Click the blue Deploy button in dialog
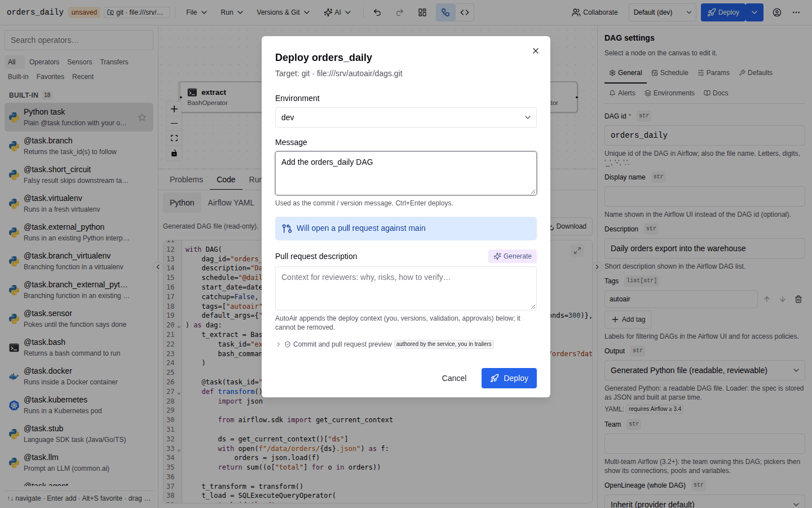This screenshot has width=812, height=508. 509,378
